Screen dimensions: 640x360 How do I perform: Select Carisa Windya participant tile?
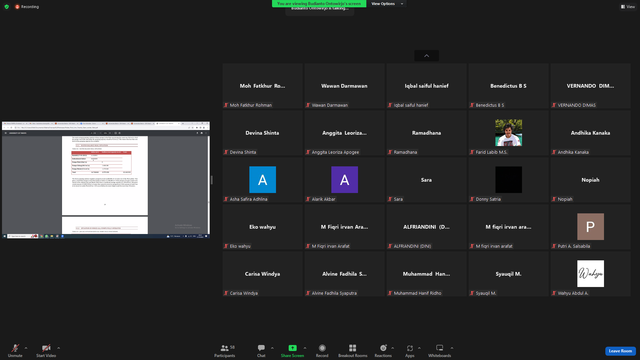[x=262, y=273]
